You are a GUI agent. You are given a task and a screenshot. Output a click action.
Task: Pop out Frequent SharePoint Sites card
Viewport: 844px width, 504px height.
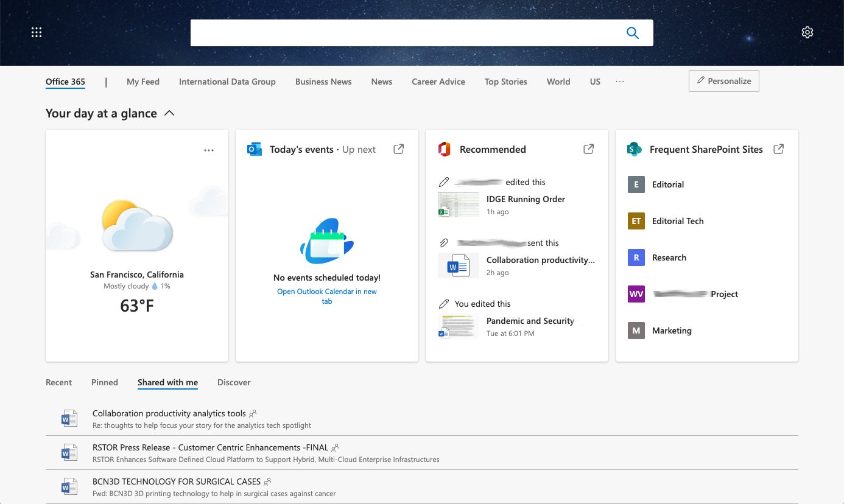(779, 149)
